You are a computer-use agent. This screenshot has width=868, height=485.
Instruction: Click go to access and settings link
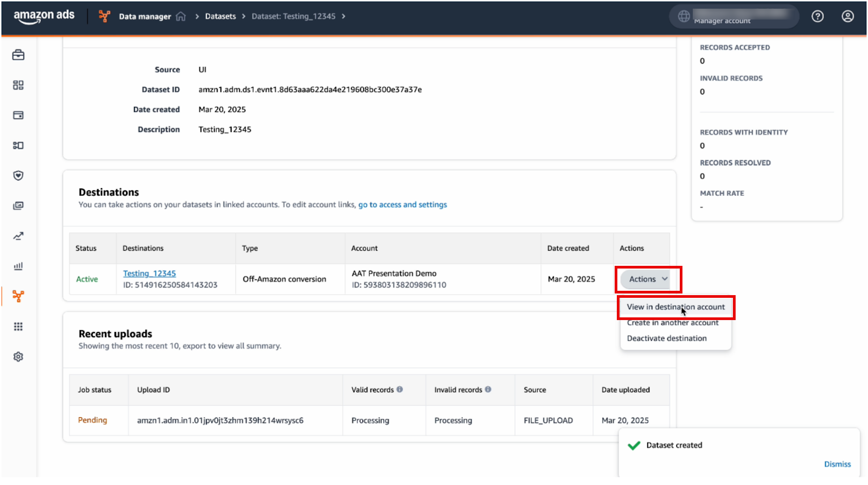click(x=403, y=205)
